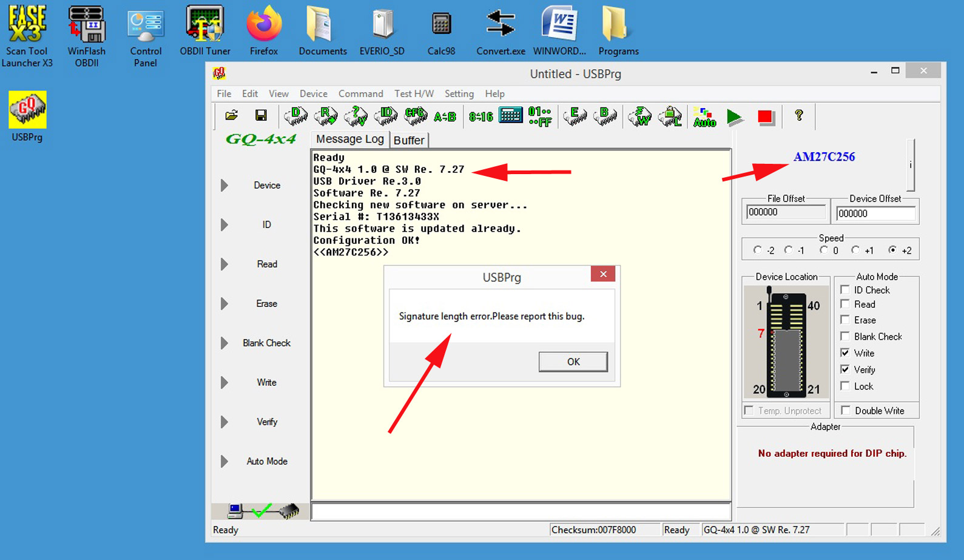This screenshot has height=560, width=964.
Task: Expand the Write sidebar arrow
Action: 224,382
